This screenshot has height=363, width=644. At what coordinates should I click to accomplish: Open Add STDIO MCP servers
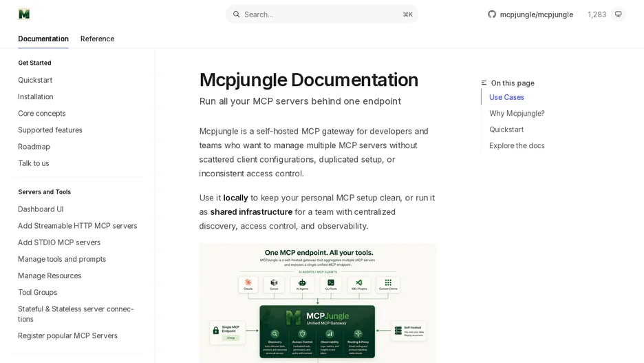[59, 242]
